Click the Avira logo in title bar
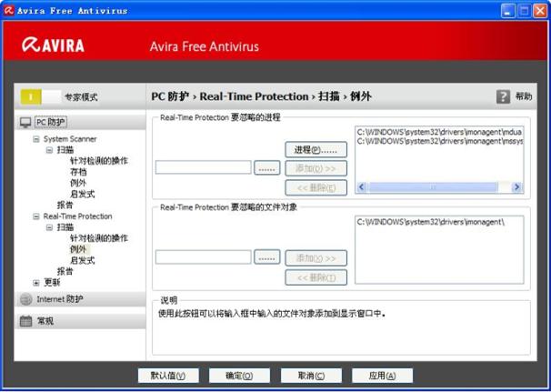551x392 pixels. click(9, 11)
